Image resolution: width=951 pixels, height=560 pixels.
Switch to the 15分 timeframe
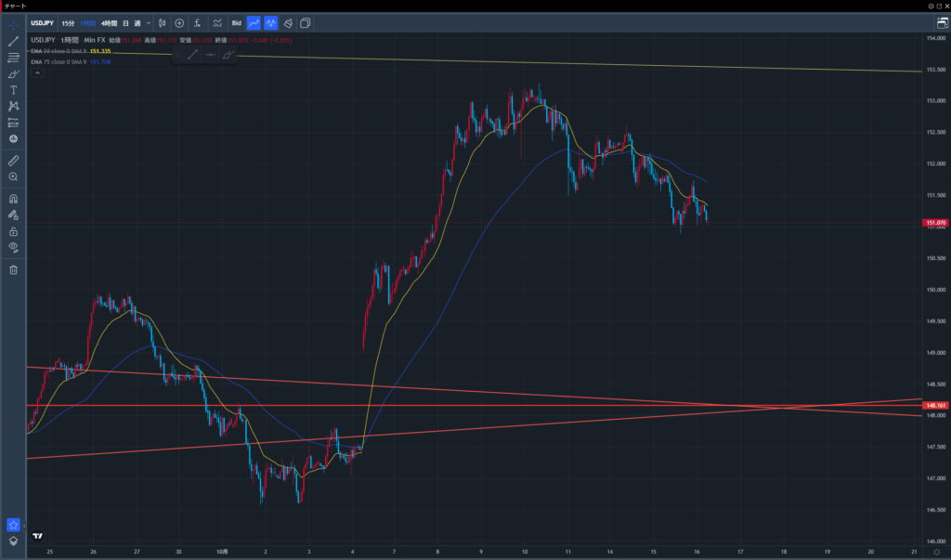click(x=69, y=22)
